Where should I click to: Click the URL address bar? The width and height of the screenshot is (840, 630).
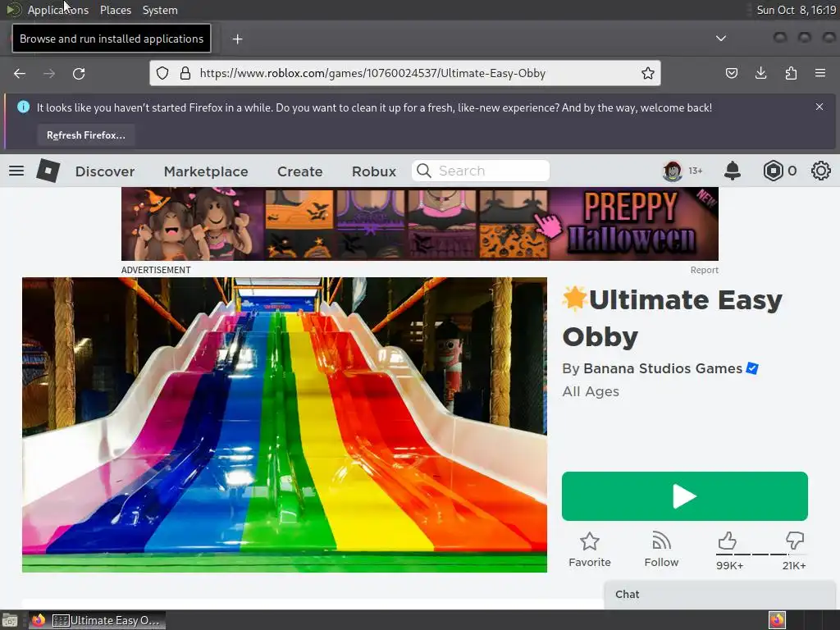click(x=405, y=73)
